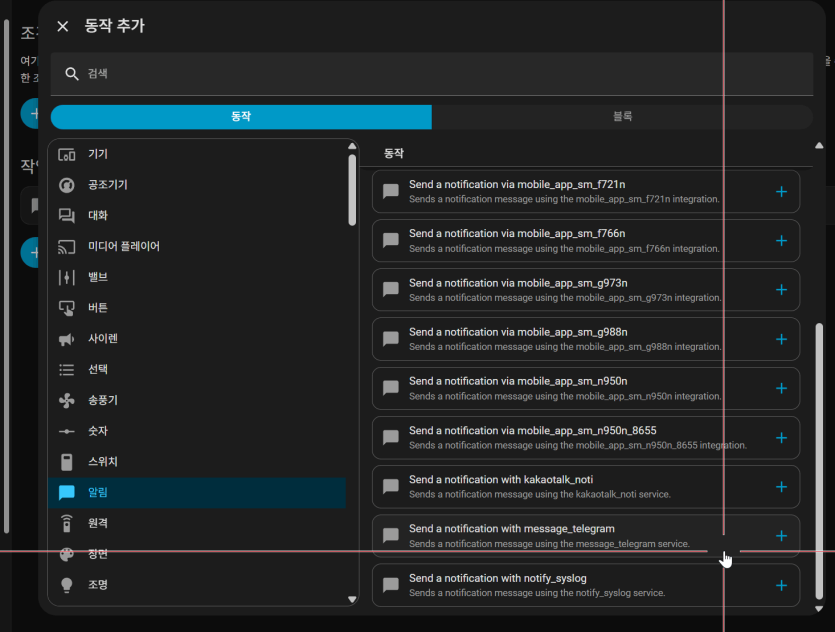This screenshot has height=632, width=835.
Task: Select the 대화 category icon
Action: click(x=67, y=216)
